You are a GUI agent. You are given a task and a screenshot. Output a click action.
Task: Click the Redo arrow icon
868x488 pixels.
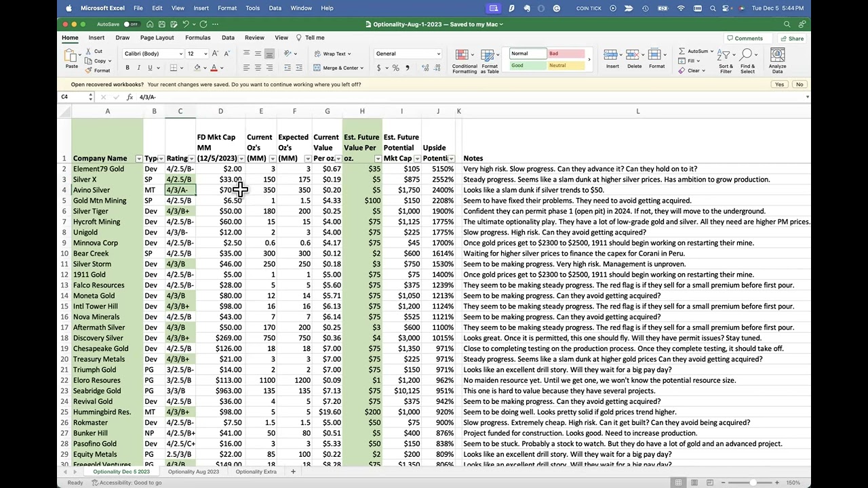click(x=203, y=24)
